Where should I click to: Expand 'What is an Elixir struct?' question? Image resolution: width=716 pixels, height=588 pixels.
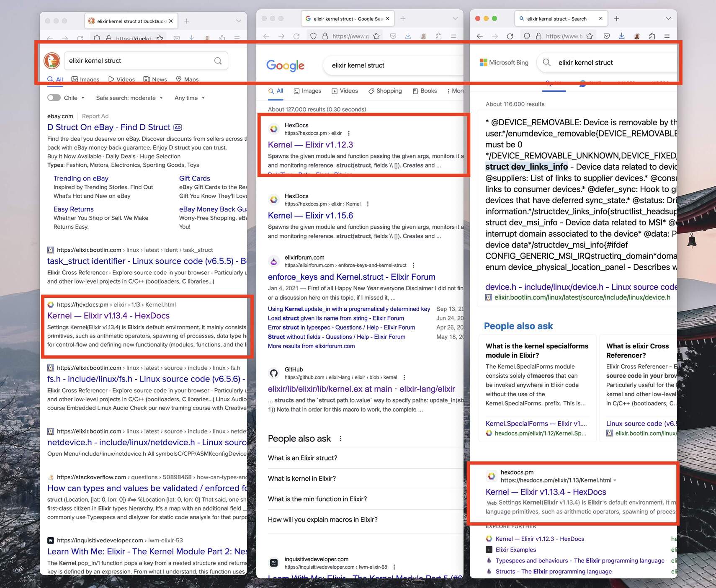coord(365,458)
